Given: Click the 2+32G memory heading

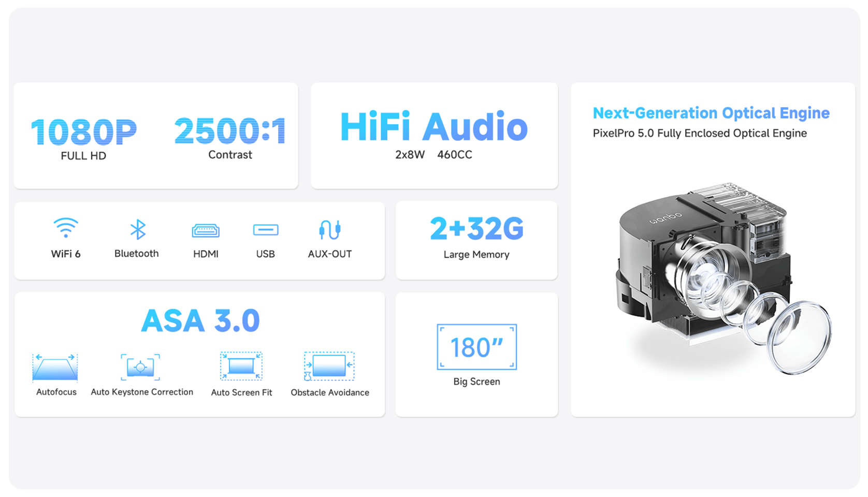Looking at the screenshot, I should click(x=476, y=229).
